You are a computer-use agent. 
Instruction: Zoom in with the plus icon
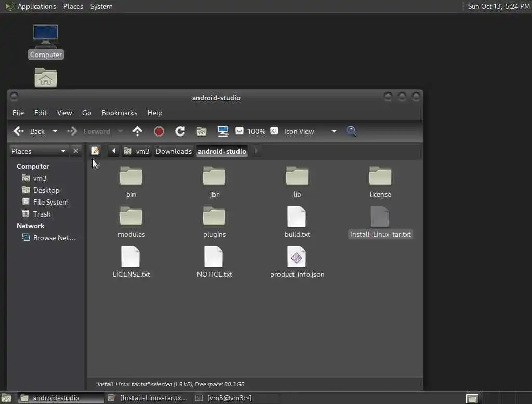[274, 131]
